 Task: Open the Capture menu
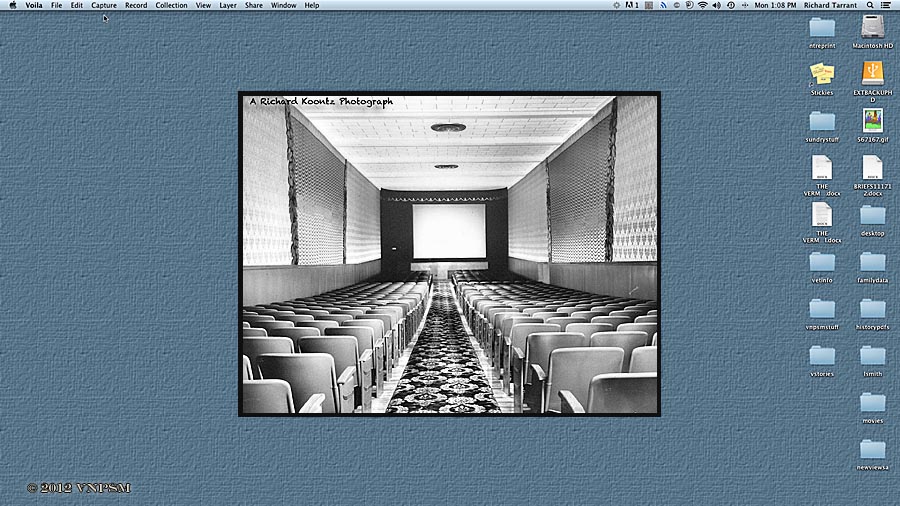pyautogui.click(x=104, y=5)
